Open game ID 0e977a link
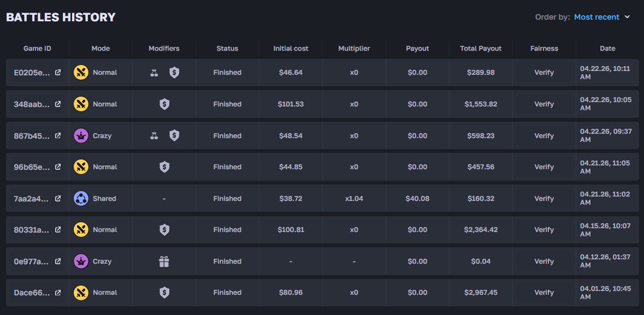644x315 pixels. coord(32,261)
